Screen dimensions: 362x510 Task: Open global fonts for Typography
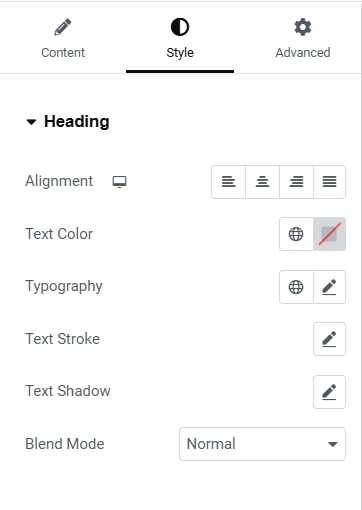tap(296, 287)
